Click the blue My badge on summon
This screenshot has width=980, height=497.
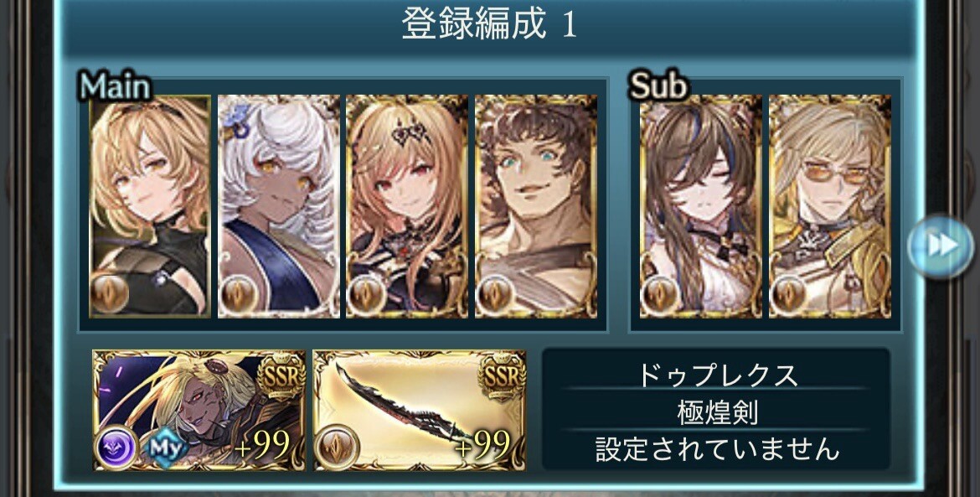point(166,448)
